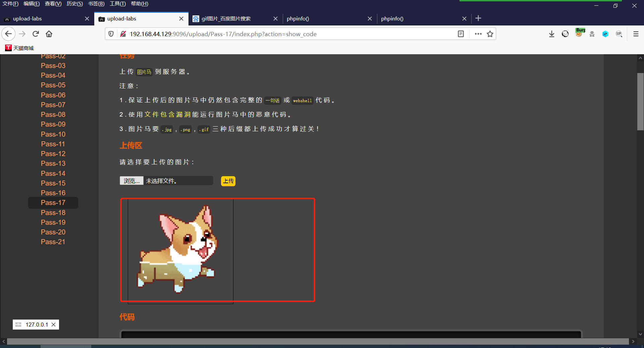Switch to the first phpinfo() tab
The height and width of the screenshot is (348, 644).
pos(330,19)
